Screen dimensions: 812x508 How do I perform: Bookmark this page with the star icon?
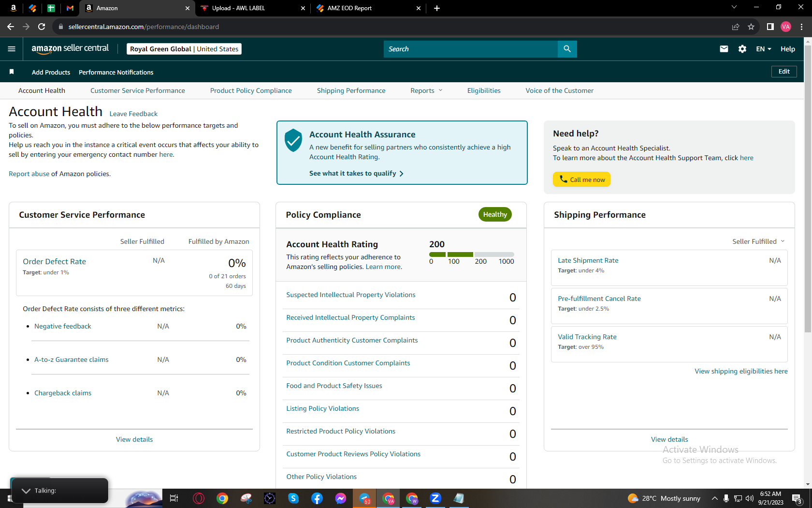point(751,27)
